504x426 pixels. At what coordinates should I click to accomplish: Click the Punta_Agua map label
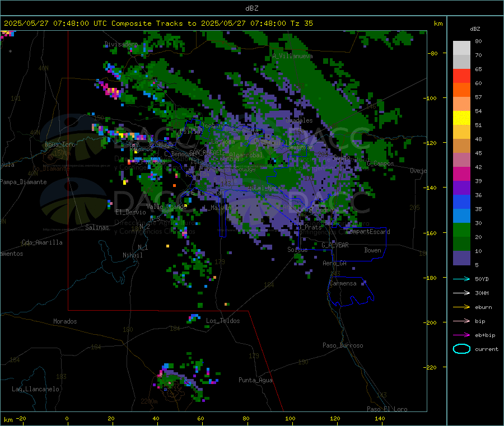click(x=255, y=380)
